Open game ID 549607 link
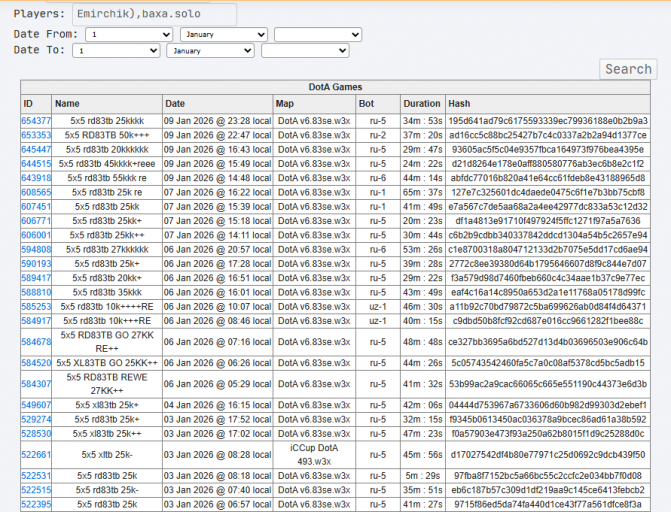This screenshot has width=671, height=512. click(x=36, y=405)
